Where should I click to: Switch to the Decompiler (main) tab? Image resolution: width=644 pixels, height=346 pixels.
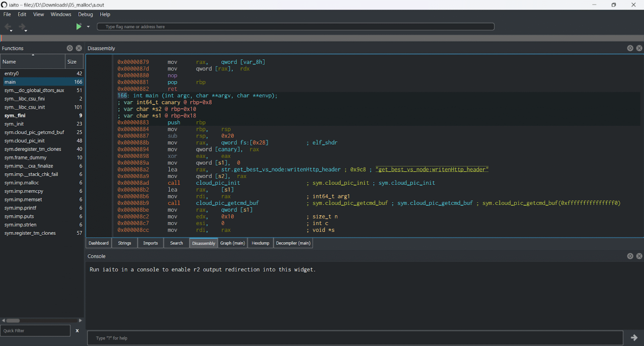pos(293,243)
